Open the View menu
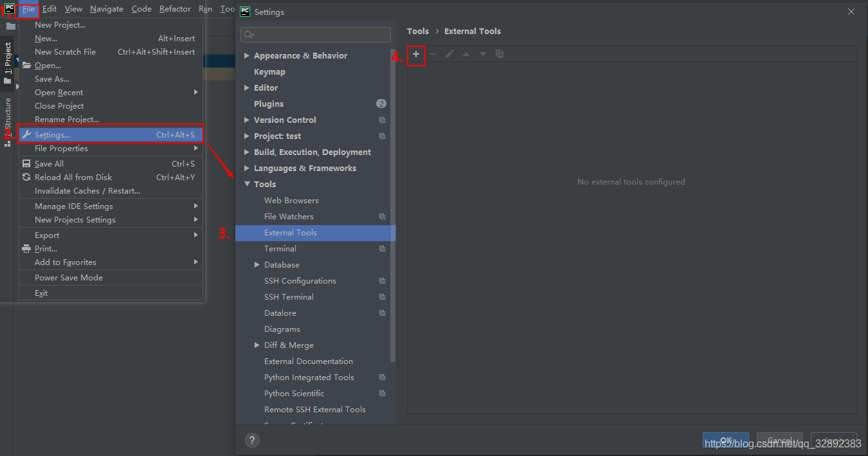The image size is (868, 456). pos(73,9)
